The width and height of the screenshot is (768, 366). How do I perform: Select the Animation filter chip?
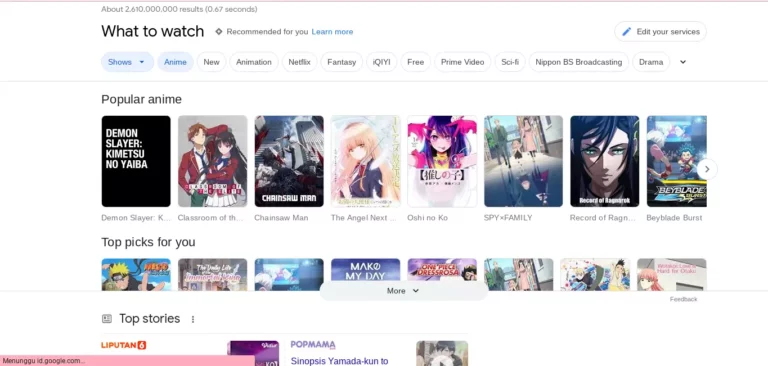(254, 62)
